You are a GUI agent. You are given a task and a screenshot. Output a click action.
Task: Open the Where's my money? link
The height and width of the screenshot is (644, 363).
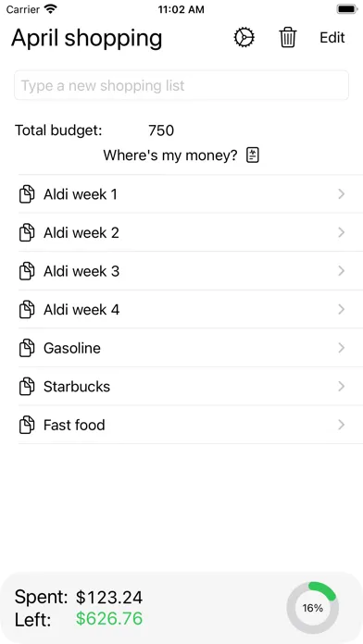coord(170,155)
